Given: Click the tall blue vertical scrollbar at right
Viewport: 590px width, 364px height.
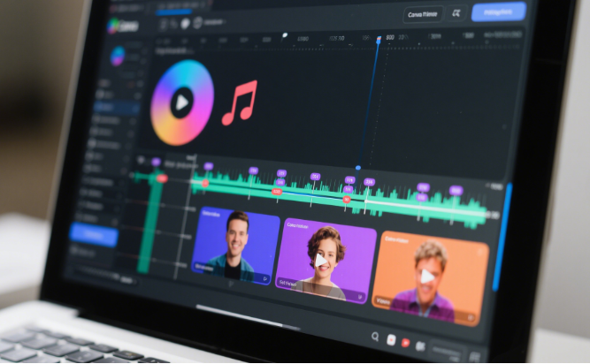Looking at the screenshot, I should point(502,236).
